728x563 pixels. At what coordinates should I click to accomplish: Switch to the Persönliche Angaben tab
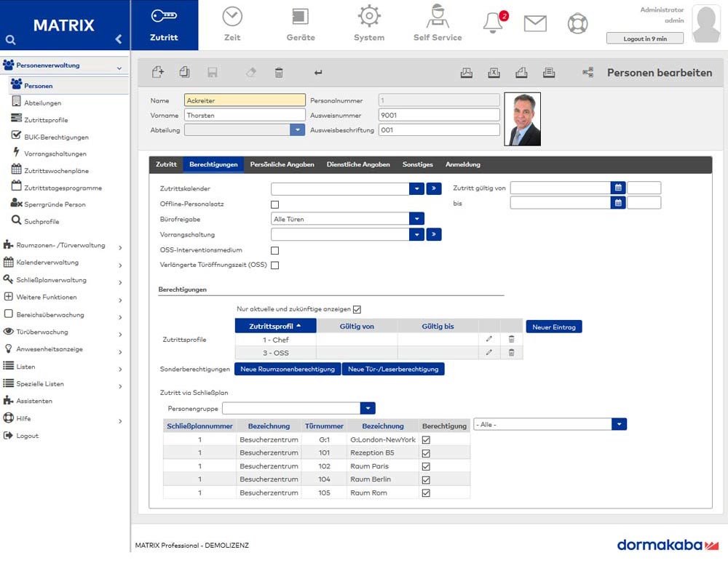coord(282,165)
